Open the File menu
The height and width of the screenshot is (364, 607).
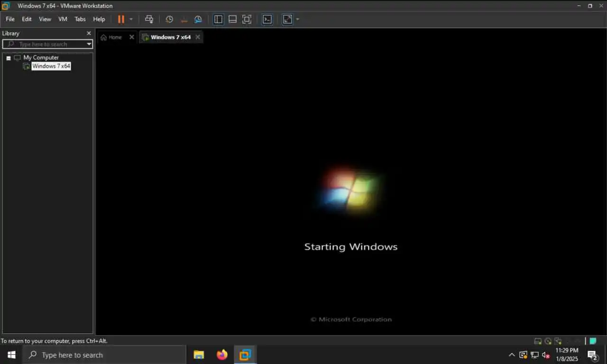[x=10, y=19]
